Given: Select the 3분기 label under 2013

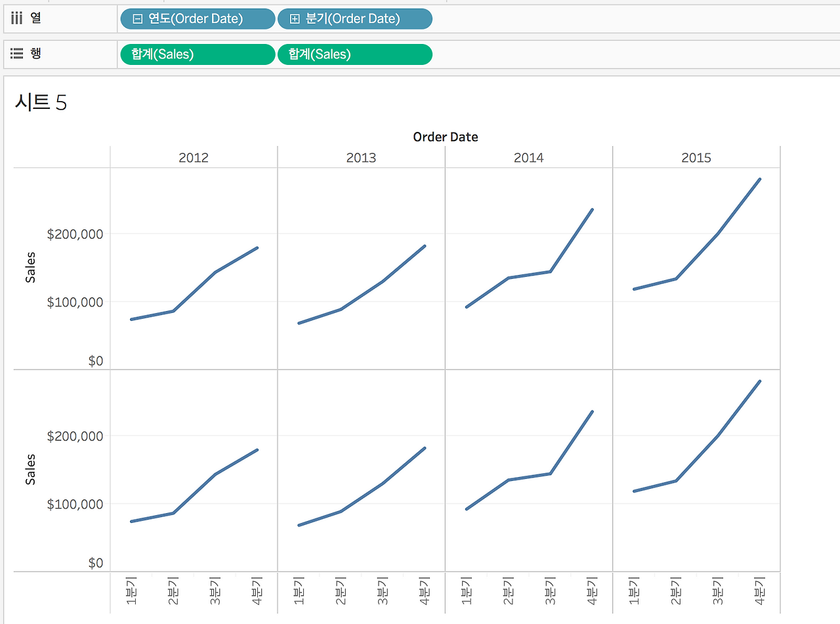Looking at the screenshot, I should click(x=383, y=591).
